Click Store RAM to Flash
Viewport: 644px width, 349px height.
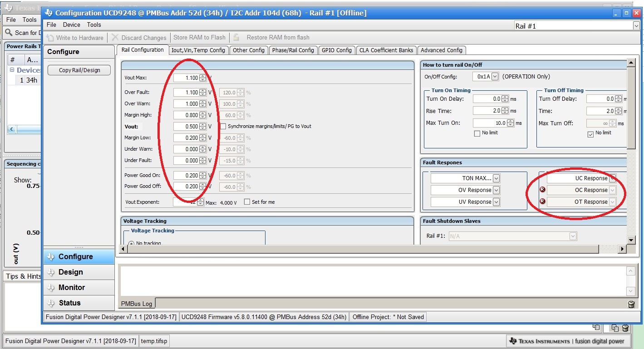click(x=199, y=38)
